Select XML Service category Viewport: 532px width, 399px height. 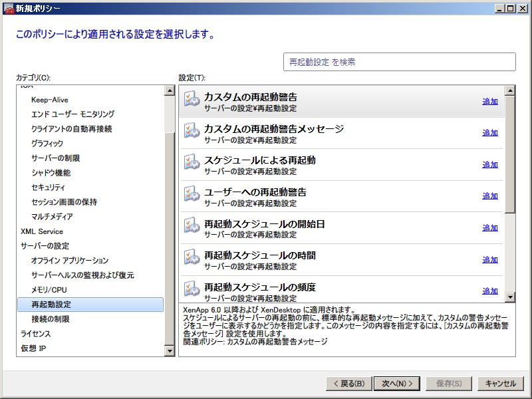pyautogui.click(x=42, y=231)
